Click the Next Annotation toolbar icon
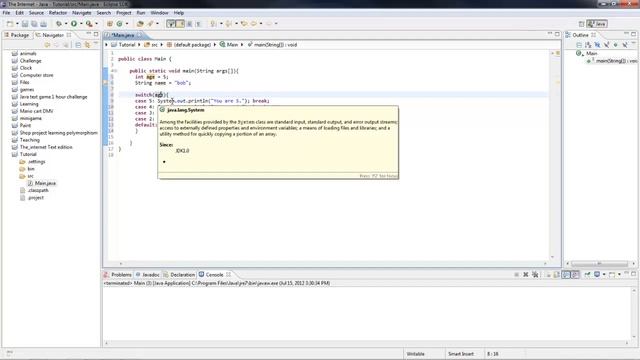 coord(213,24)
